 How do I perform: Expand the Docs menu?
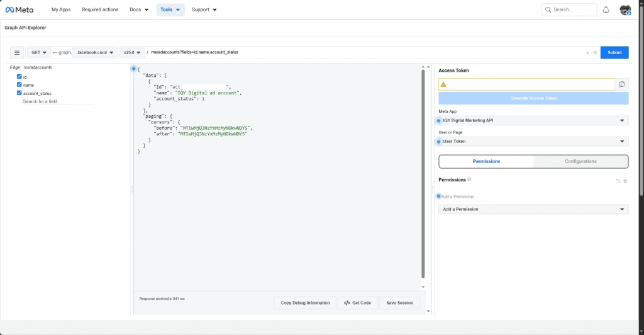point(139,9)
